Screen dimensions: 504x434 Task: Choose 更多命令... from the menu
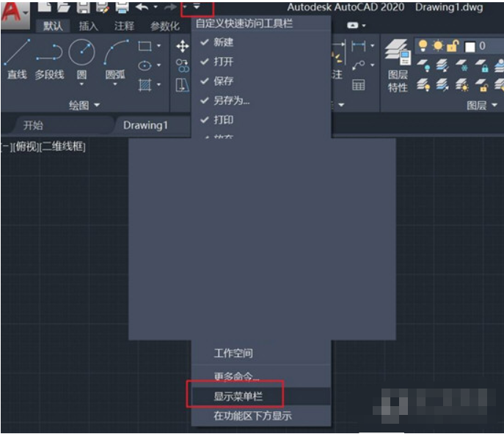coord(261,377)
